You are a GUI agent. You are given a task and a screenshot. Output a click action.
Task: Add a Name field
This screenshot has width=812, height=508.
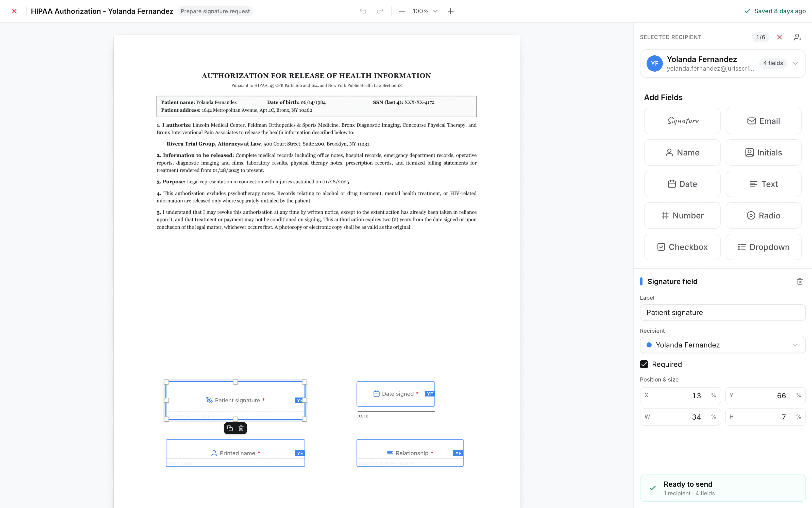pos(682,153)
